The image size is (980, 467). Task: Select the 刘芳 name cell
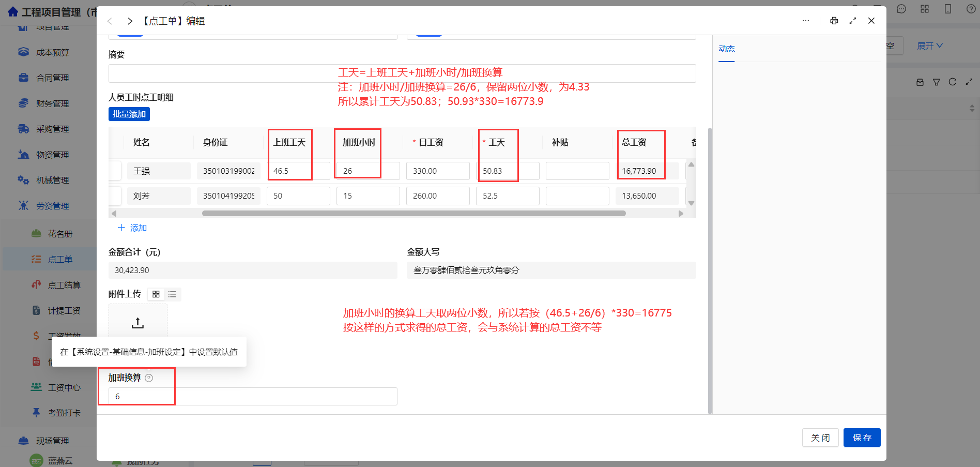tap(159, 196)
